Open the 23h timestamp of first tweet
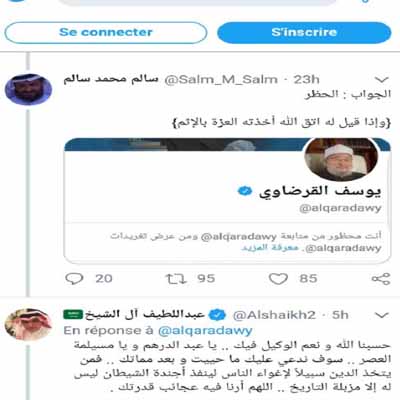This screenshot has height=400, width=400. [306, 80]
